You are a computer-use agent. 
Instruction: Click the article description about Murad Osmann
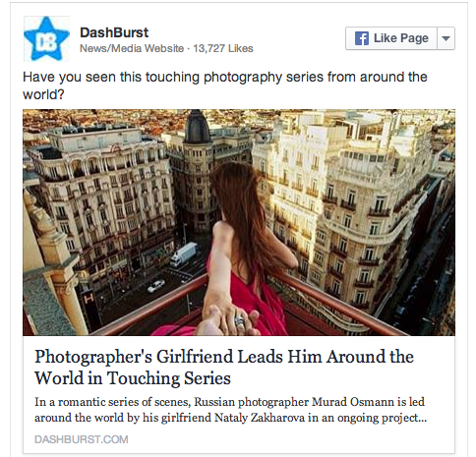[x=231, y=410]
